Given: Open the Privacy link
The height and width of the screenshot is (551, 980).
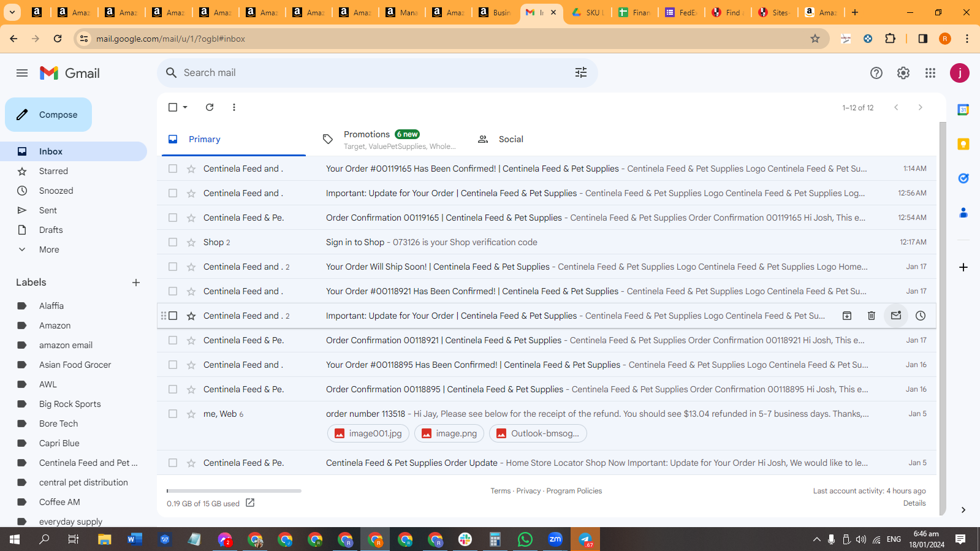Looking at the screenshot, I should [528, 491].
